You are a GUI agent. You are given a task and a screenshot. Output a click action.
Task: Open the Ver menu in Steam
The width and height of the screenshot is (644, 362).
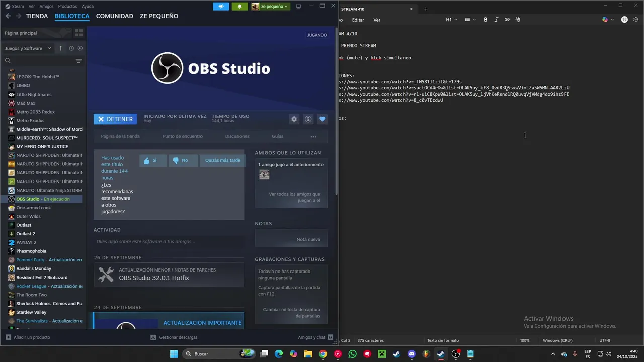[32, 6]
